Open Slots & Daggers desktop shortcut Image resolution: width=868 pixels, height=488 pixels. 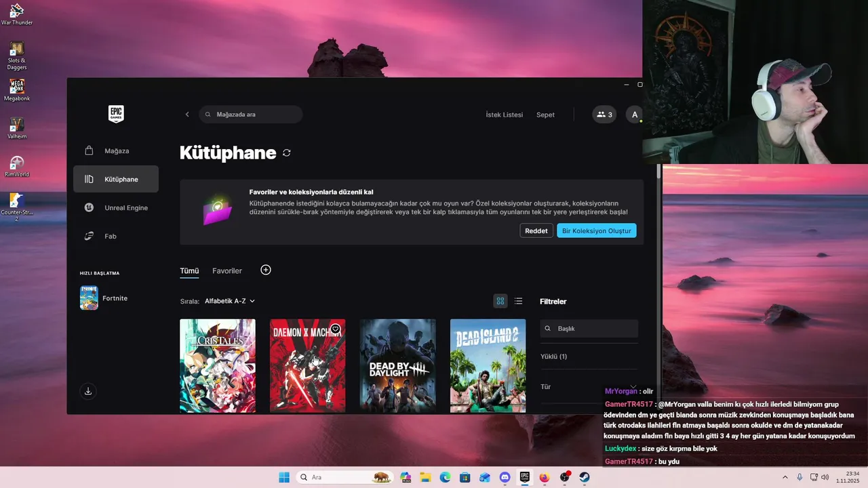[17, 56]
